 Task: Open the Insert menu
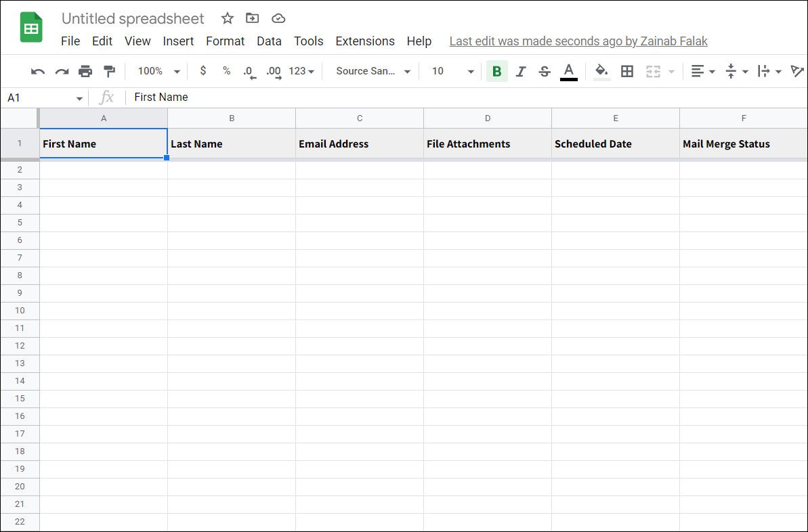178,41
